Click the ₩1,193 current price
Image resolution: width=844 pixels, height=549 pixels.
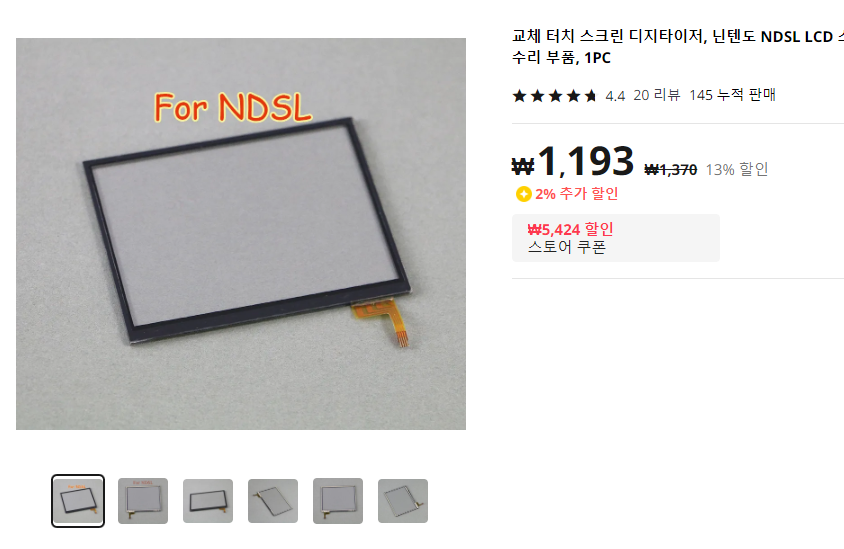(573, 161)
